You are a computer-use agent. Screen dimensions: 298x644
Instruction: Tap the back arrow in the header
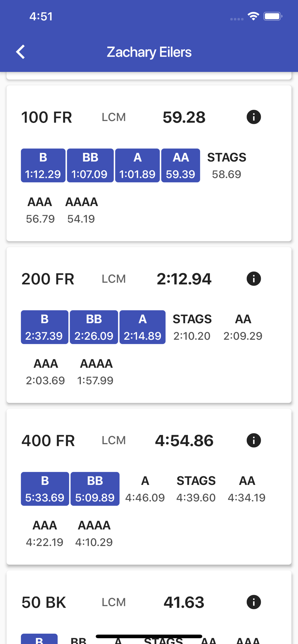tap(20, 52)
